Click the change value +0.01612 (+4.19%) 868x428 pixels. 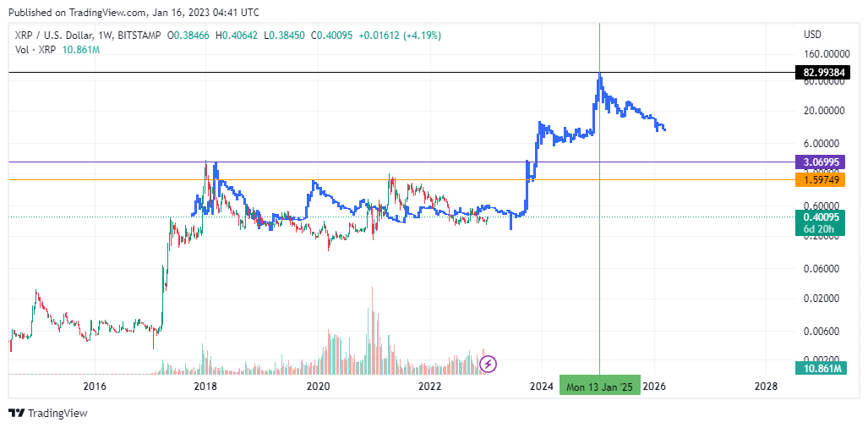400,36
